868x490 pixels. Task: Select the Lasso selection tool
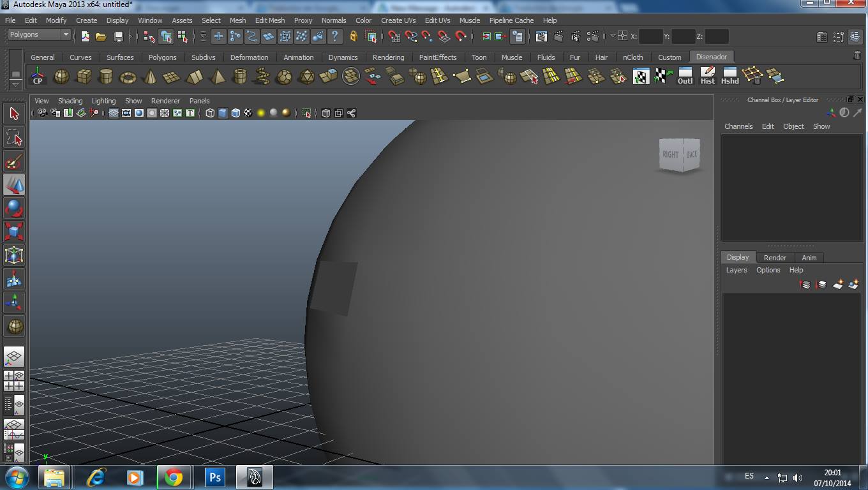click(14, 137)
